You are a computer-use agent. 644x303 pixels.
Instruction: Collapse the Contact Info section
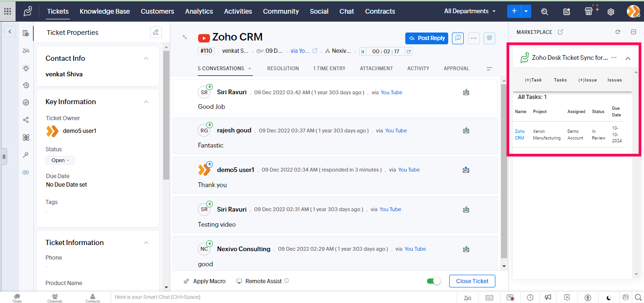[146, 58]
